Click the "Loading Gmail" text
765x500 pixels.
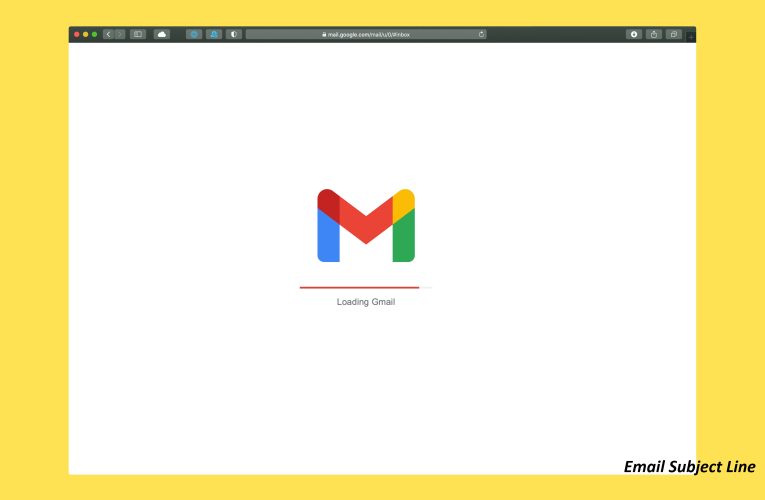(366, 302)
